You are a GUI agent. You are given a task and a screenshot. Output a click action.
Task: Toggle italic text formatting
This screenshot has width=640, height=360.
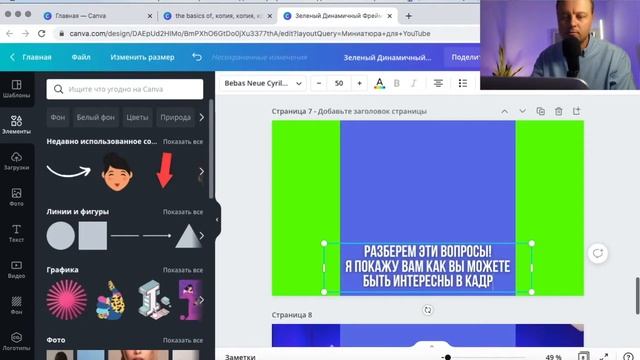[x=413, y=83]
